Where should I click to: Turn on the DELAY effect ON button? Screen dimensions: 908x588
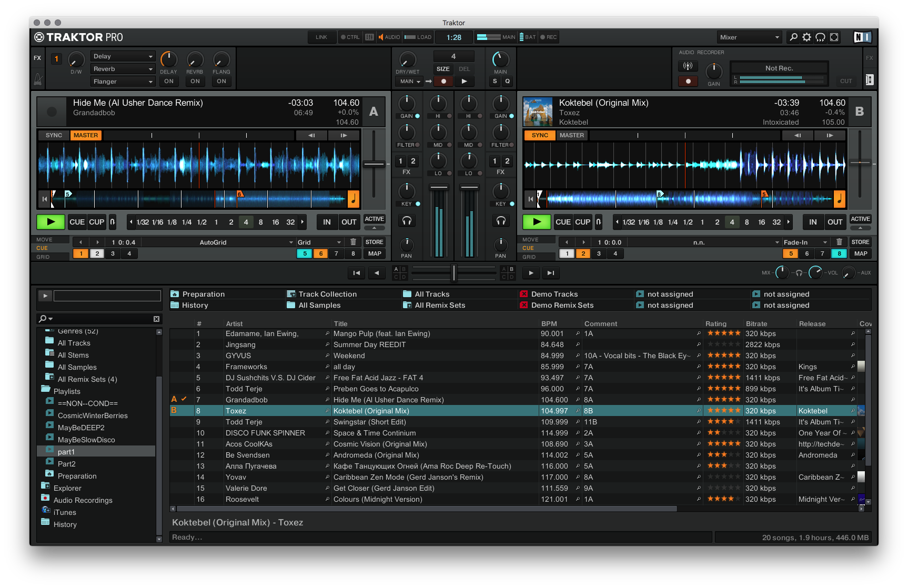click(x=168, y=81)
